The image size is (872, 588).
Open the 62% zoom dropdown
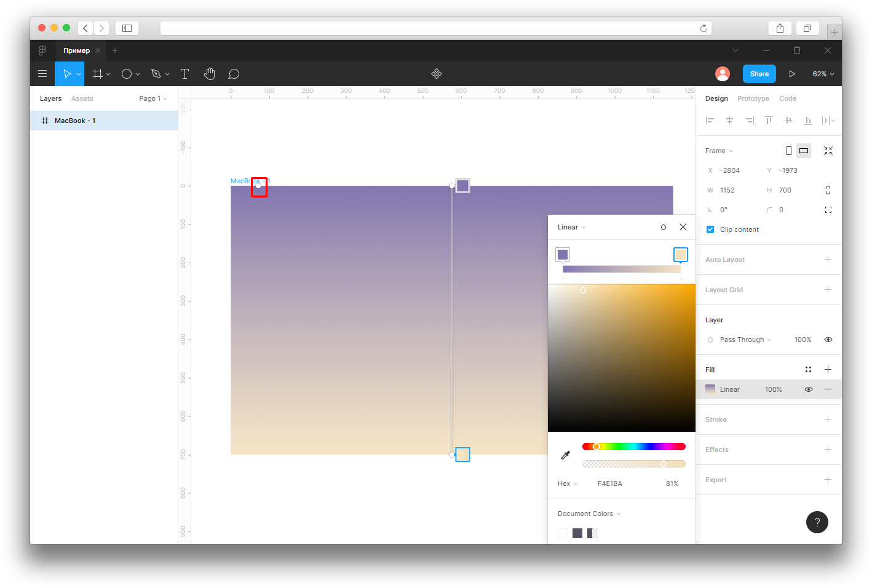click(x=823, y=74)
